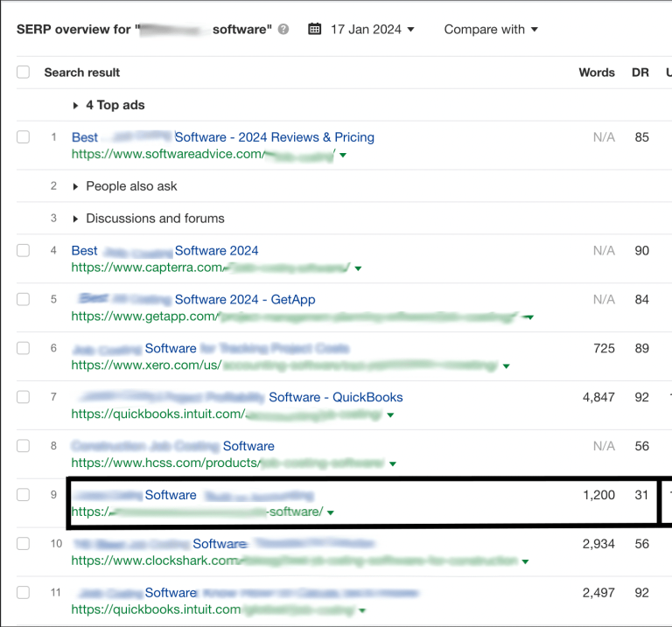Image resolution: width=672 pixels, height=627 pixels.
Task: Check the box for result 11 quickbooks.intuit.com
Action: [23, 592]
